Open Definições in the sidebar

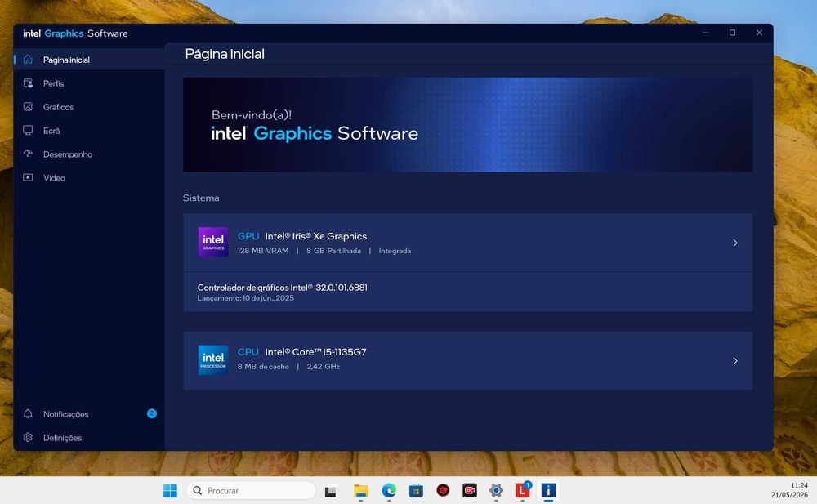(89, 438)
